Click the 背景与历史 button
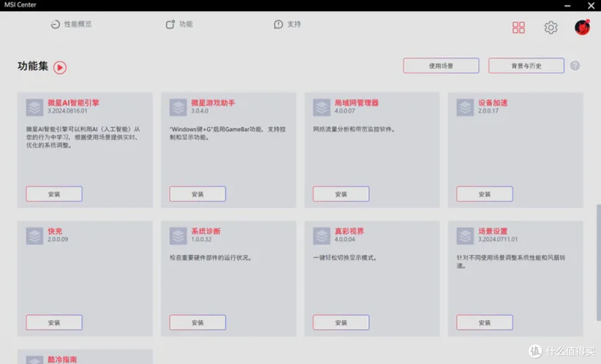Viewport: 601px width, 364px height. coord(526,66)
